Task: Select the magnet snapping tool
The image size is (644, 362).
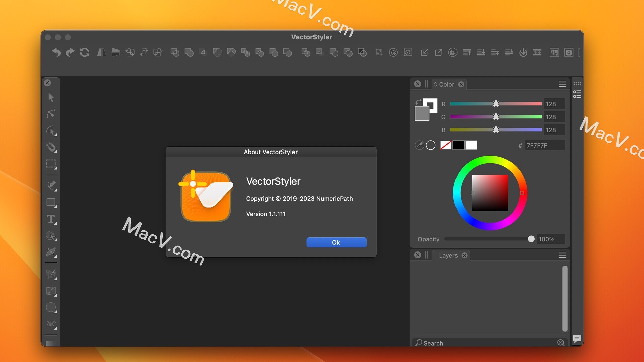Action: 51,147
